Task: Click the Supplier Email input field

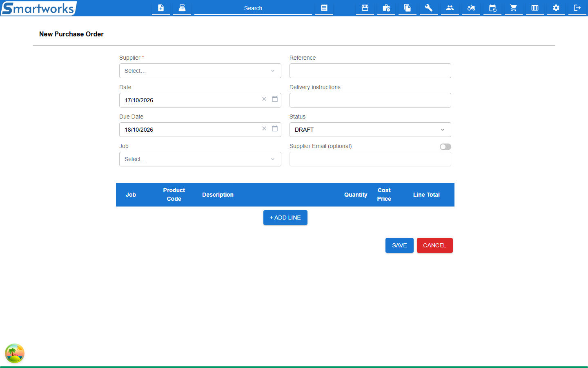Action: click(x=370, y=159)
